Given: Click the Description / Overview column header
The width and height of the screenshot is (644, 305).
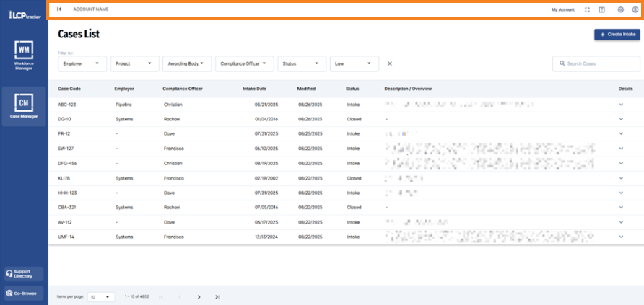Looking at the screenshot, I should [x=408, y=89].
